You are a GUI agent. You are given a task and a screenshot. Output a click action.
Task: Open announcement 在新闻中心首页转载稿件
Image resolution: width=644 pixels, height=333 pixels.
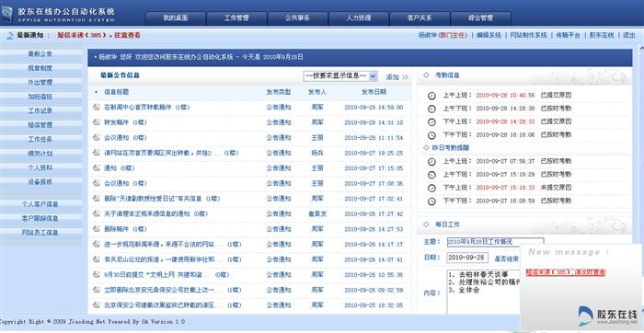[x=147, y=108]
